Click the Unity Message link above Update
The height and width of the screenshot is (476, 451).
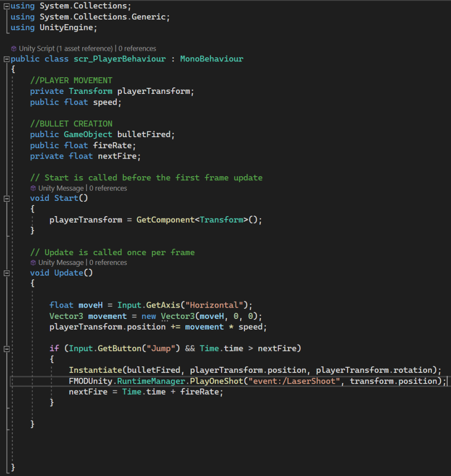[60, 263]
